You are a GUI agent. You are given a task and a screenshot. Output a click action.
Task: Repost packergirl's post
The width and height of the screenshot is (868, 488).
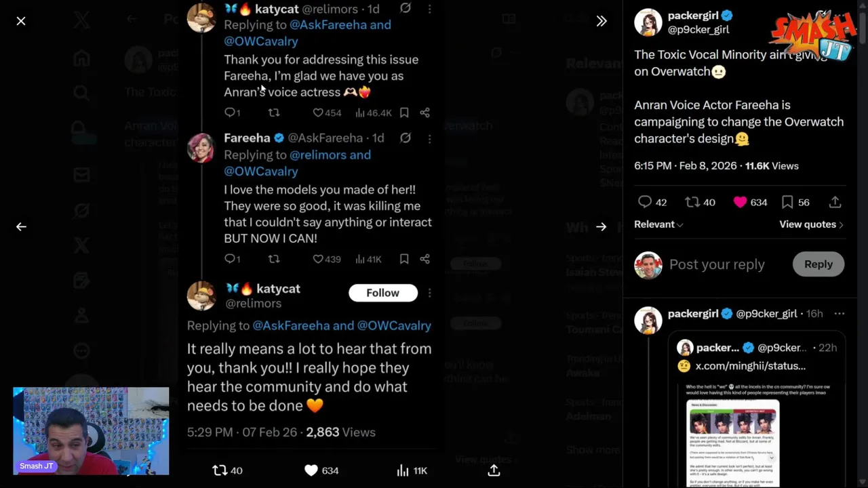pyautogui.click(x=692, y=202)
